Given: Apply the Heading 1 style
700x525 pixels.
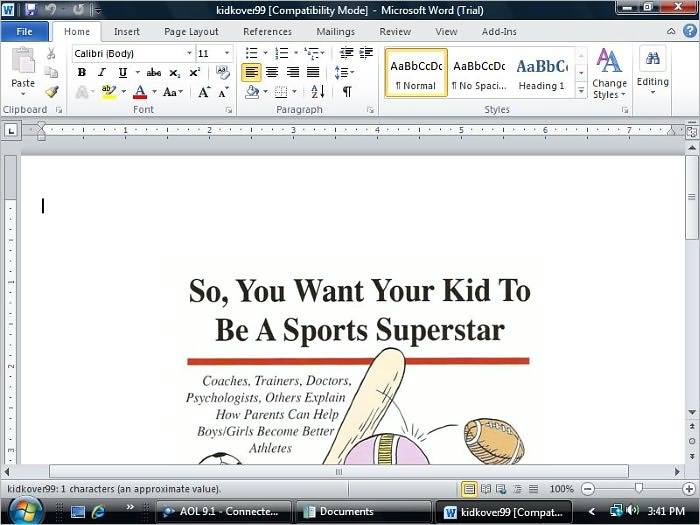Looking at the screenshot, I should point(542,73).
